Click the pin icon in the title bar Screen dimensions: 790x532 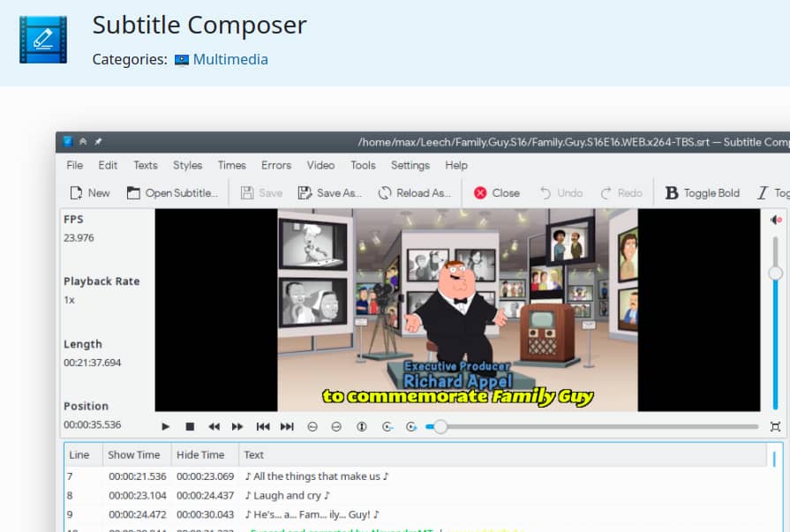click(x=98, y=141)
